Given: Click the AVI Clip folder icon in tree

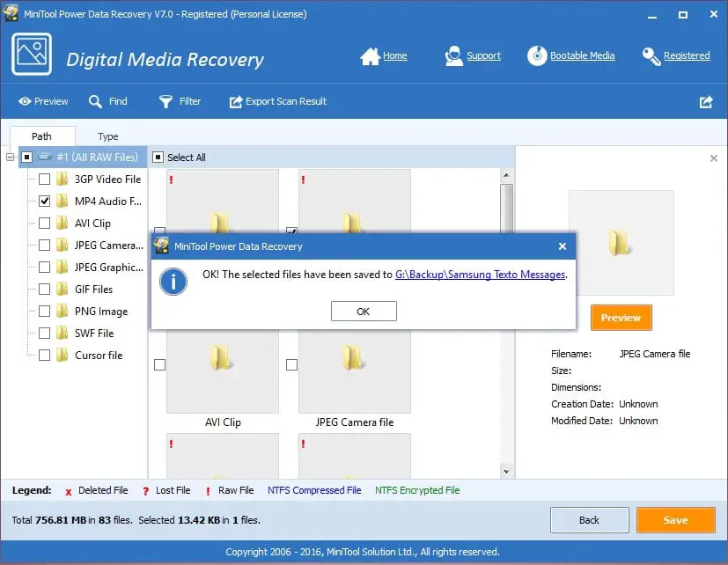Looking at the screenshot, I should [62, 224].
